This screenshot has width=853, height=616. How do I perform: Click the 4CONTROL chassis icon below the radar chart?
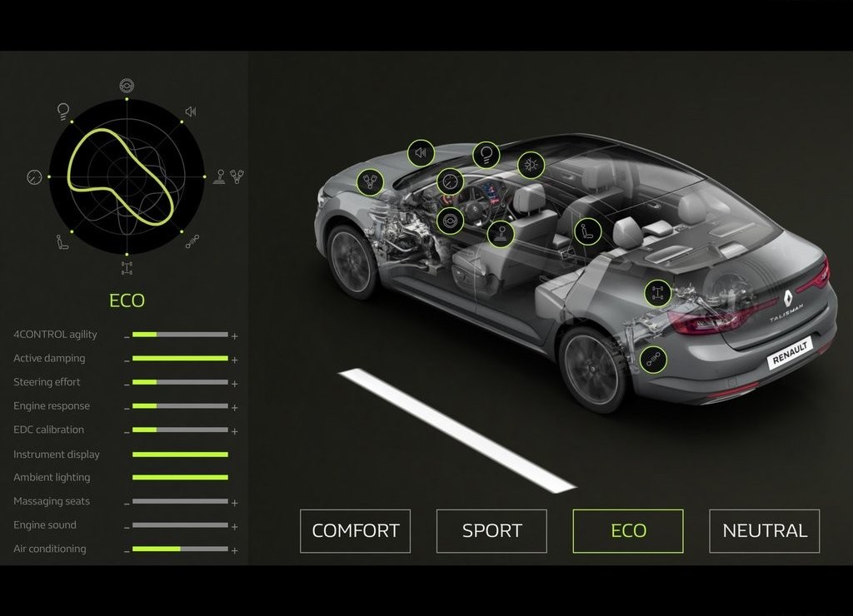tap(127, 268)
